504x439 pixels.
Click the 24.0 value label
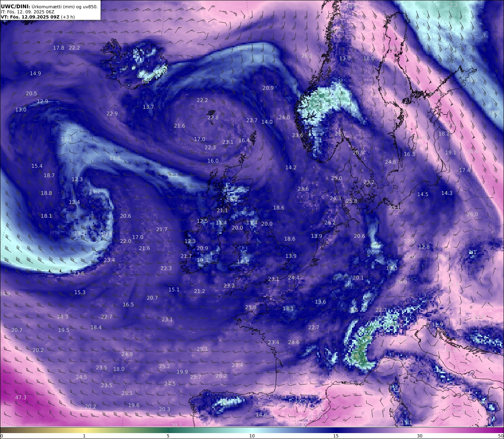(x=284, y=118)
